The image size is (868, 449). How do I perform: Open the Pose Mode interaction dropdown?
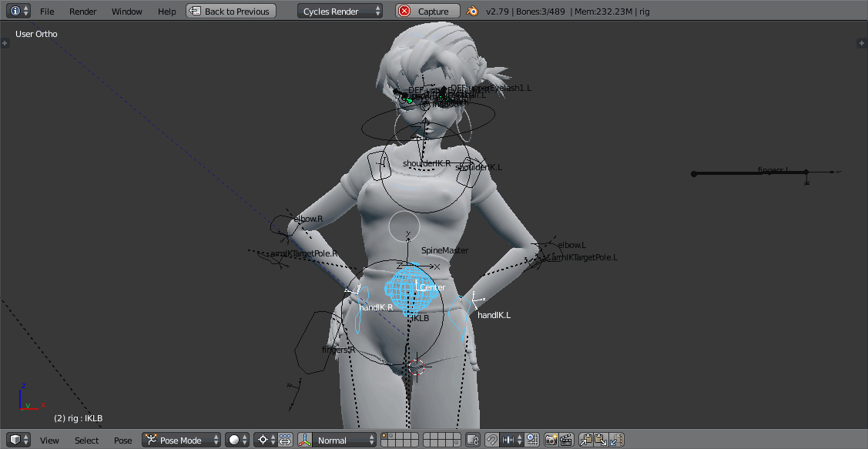coord(182,440)
